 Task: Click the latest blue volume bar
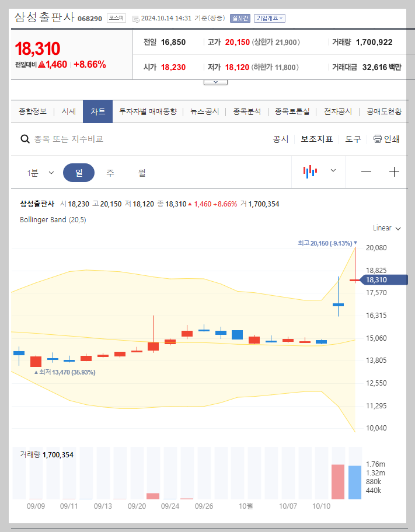tap(355, 482)
